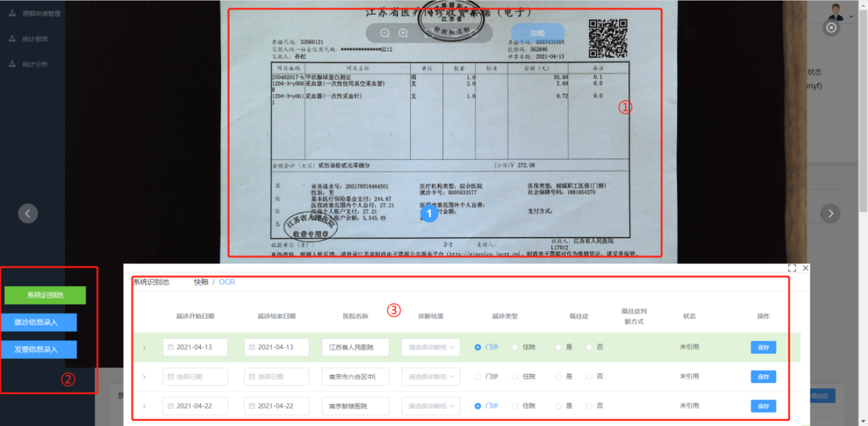
Task: Select 门诊 for 南京市六合区 row
Action: (x=478, y=376)
